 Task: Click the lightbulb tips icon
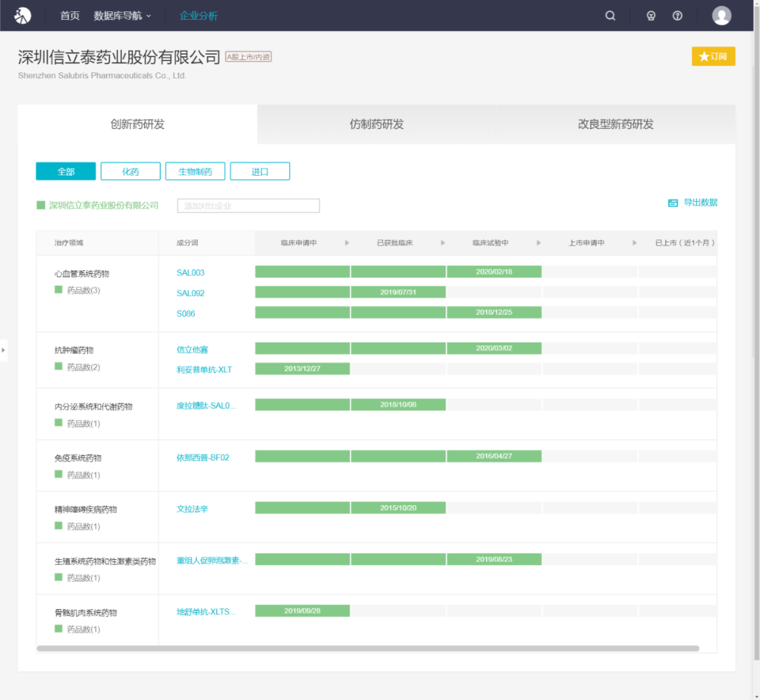point(651,15)
